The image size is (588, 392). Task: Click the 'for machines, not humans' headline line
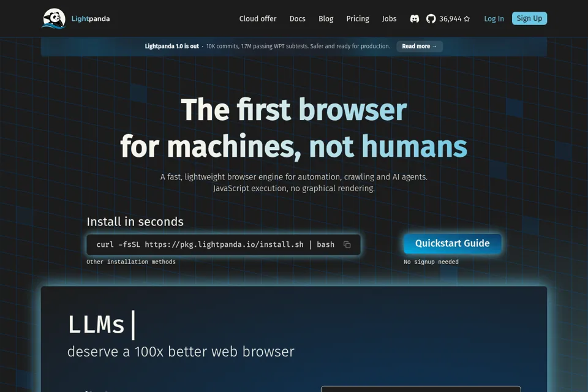tap(293, 146)
